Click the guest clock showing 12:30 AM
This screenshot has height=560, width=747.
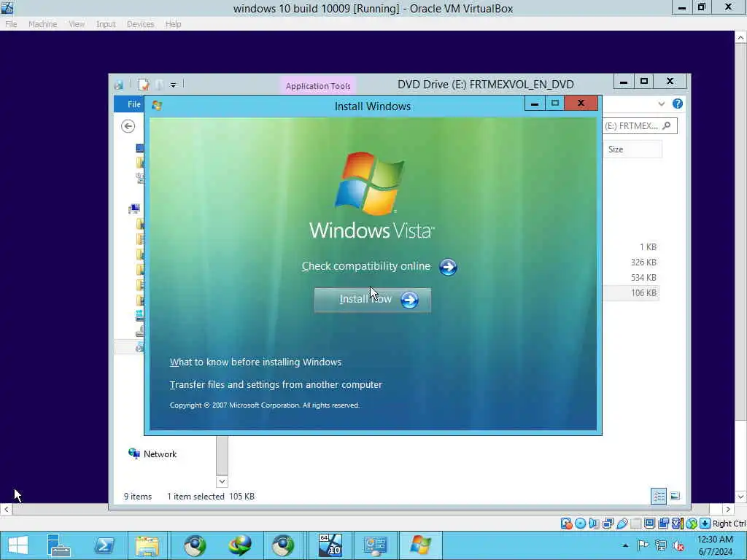coord(715,545)
